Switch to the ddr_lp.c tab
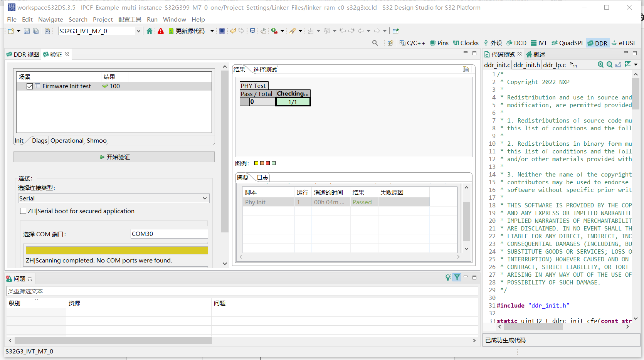Viewport: 644px width, 360px height. pyautogui.click(x=554, y=65)
